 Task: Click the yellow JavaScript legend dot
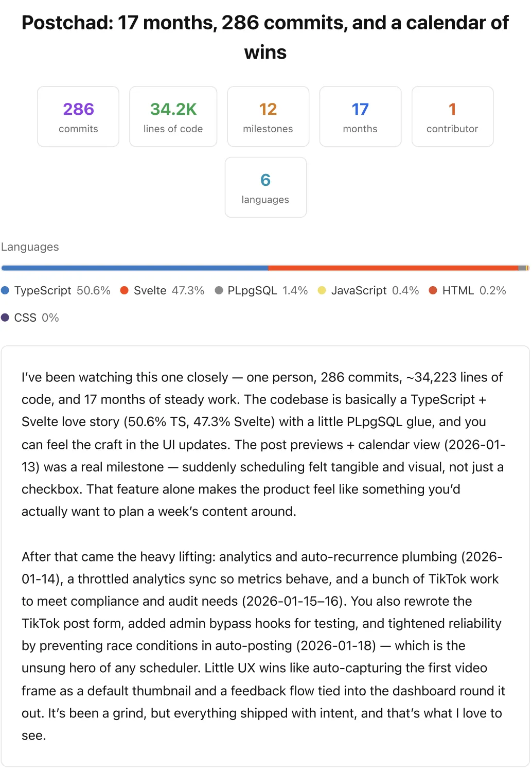[322, 290]
